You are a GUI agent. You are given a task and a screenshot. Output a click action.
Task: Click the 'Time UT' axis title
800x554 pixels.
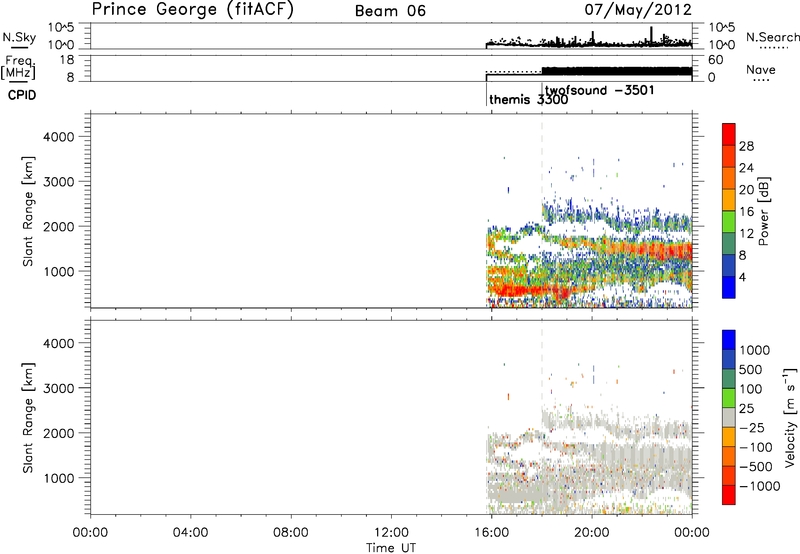[x=391, y=548]
